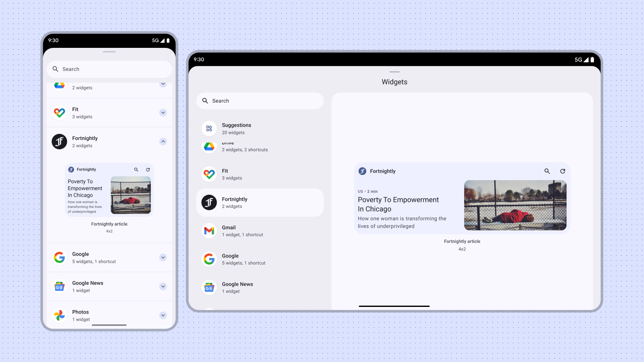
Task: Click the Suggestions widgets icon
Action: (x=209, y=129)
